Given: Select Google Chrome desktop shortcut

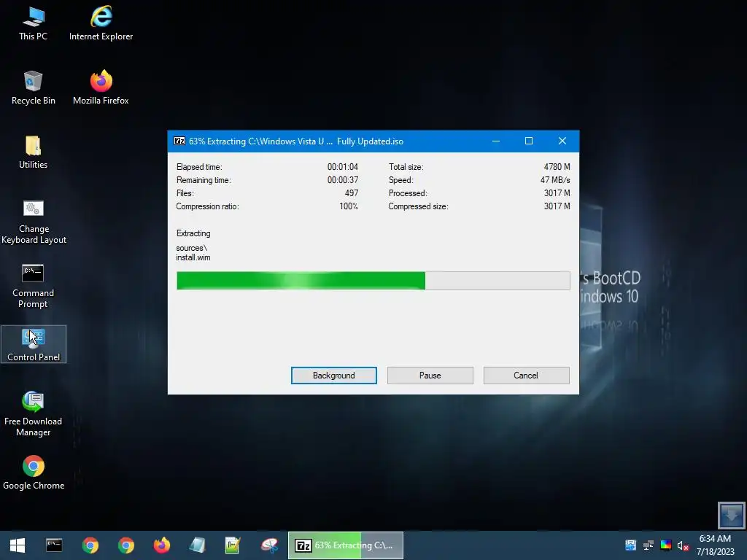Looking at the screenshot, I should tap(34, 472).
